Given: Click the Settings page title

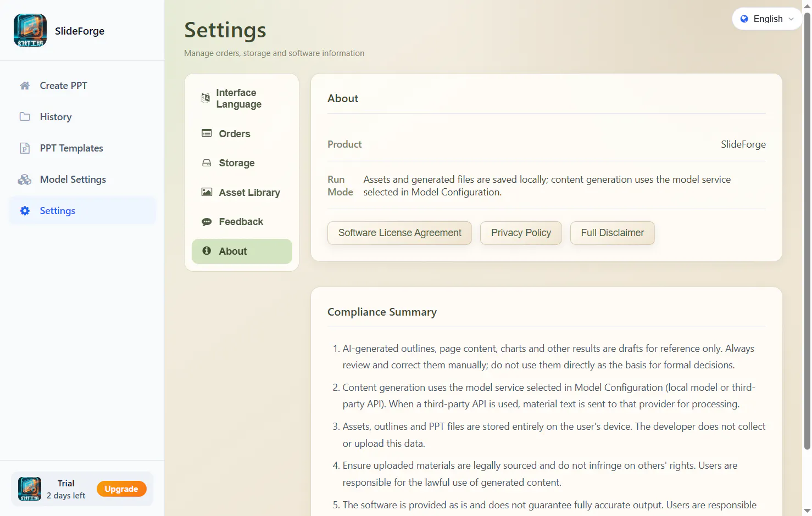Looking at the screenshot, I should pos(225,30).
